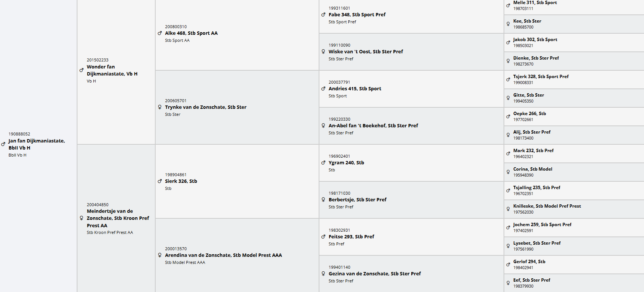Click the male icon beside Wonder fan Dijkmaniastate
644x292 pixels.
coord(82,70)
